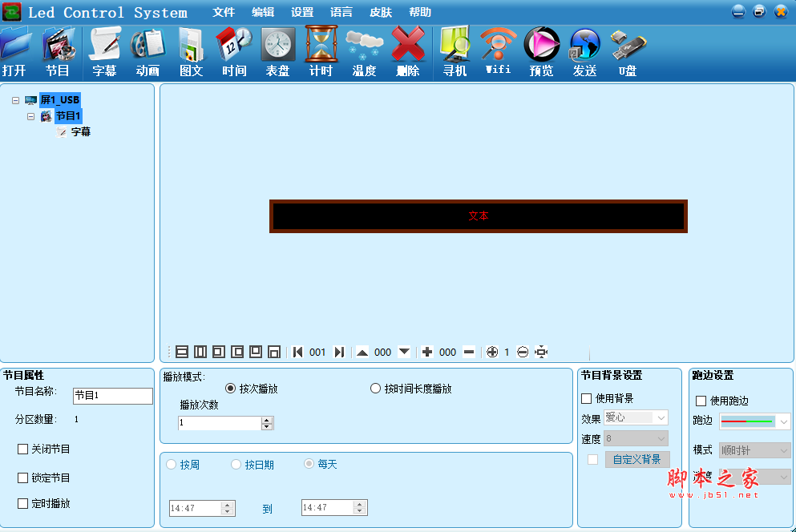Select 按时间长度播放 radio option
The image size is (796, 532).
coord(375,389)
